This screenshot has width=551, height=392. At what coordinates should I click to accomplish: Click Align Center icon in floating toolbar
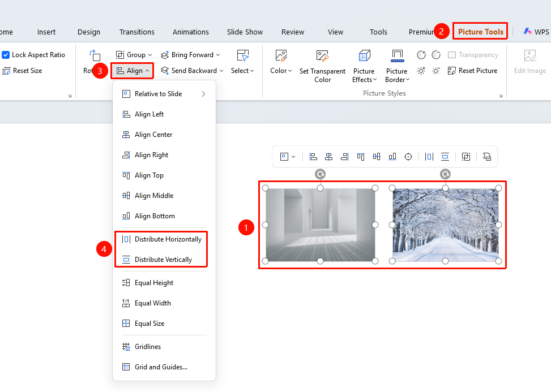(x=329, y=157)
